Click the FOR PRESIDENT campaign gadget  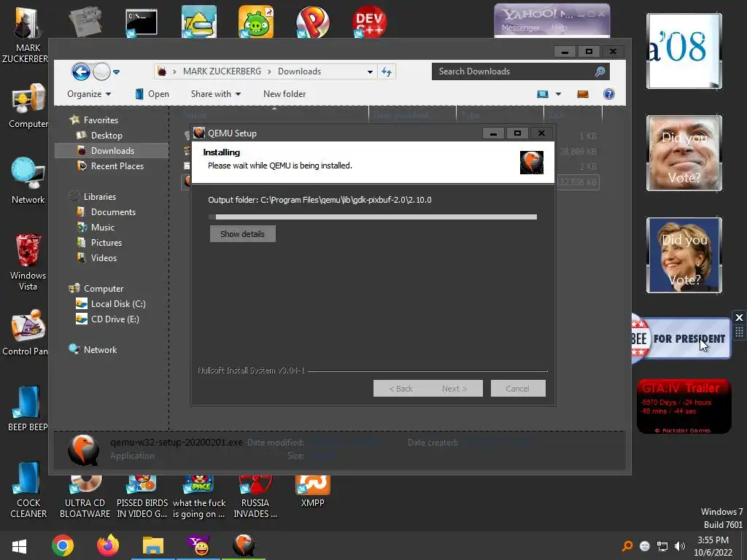point(681,338)
